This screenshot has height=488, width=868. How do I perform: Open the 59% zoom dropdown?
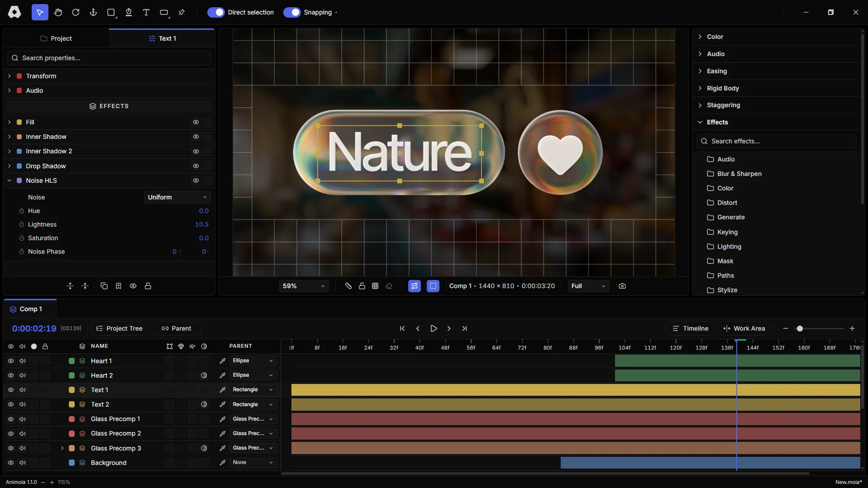tap(304, 286)
